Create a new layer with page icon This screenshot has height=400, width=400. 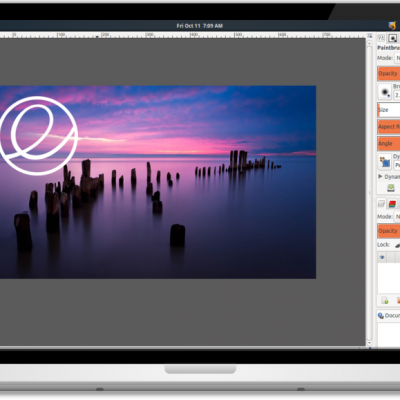tap(385, 300)
